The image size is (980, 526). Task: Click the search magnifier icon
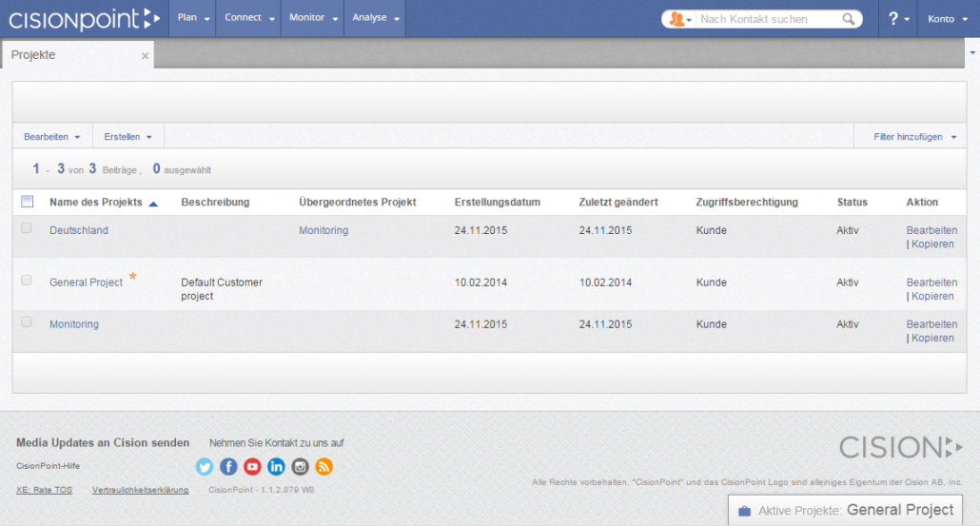(x=848, y=19)
